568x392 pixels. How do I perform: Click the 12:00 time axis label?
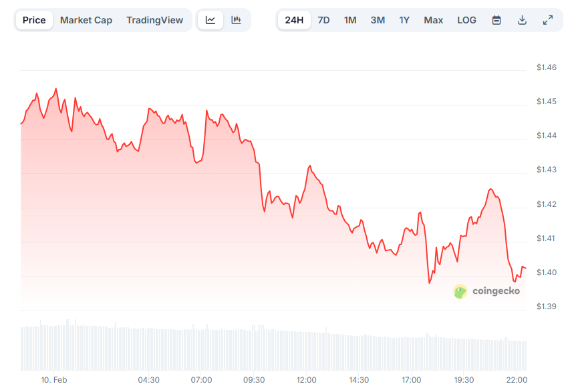click(x=307, y=380)
